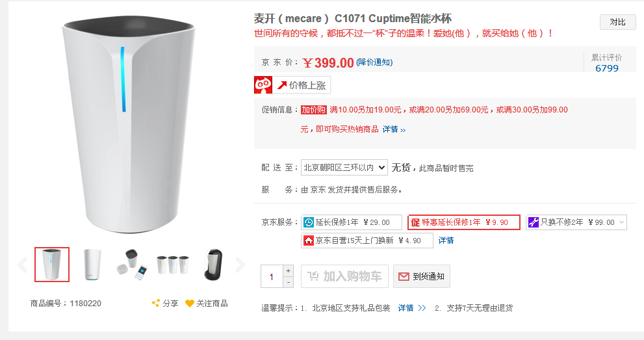Click the share icon beside 分享
Image resolution: width=644 pixels, height=340 pixels.
click(x=156, y=303)
